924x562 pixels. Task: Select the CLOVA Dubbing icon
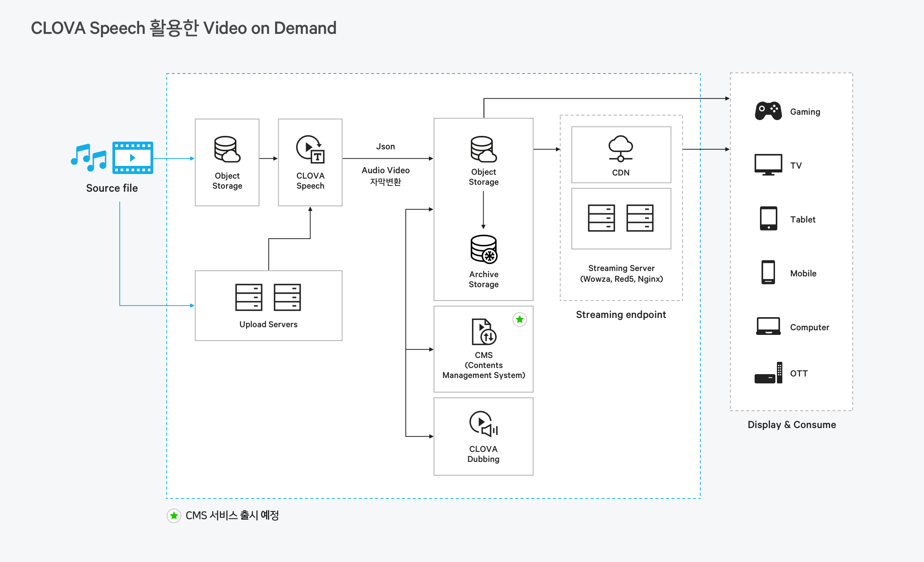click(x=484, y=424)
